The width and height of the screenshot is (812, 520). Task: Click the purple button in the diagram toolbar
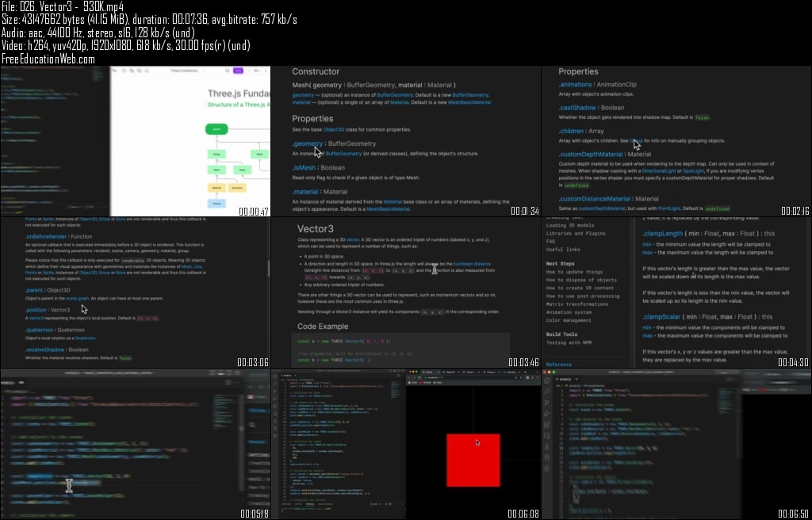coord(238,71)
